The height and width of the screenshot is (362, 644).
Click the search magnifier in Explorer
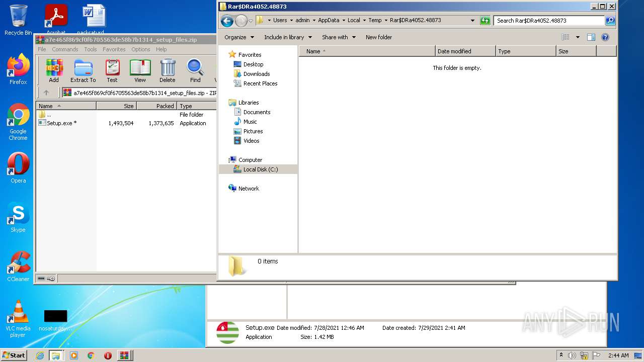tap(610, 21)
